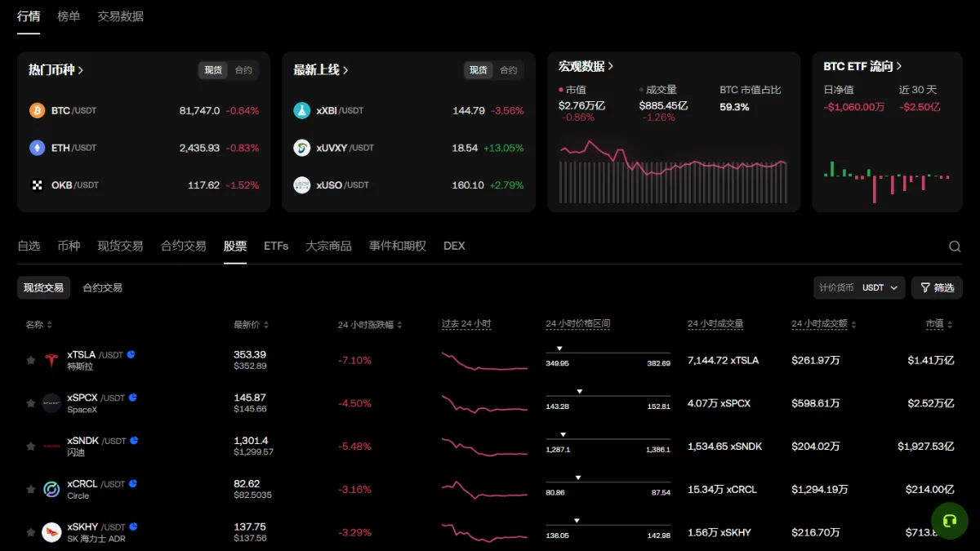The image size is (980, 551).
Task: Select the 合约交易 pill under 股票
Action: (x=102, y=287)
